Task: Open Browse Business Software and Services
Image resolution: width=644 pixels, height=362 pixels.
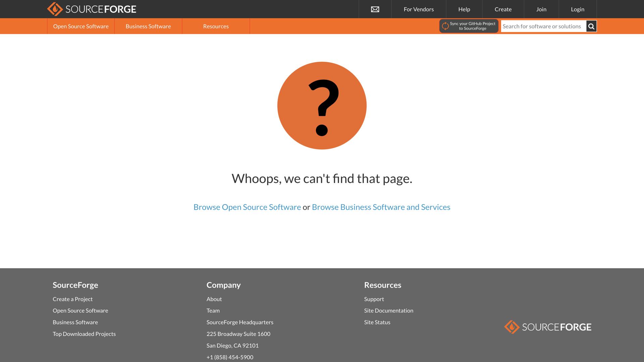Action: coord(381,207)
